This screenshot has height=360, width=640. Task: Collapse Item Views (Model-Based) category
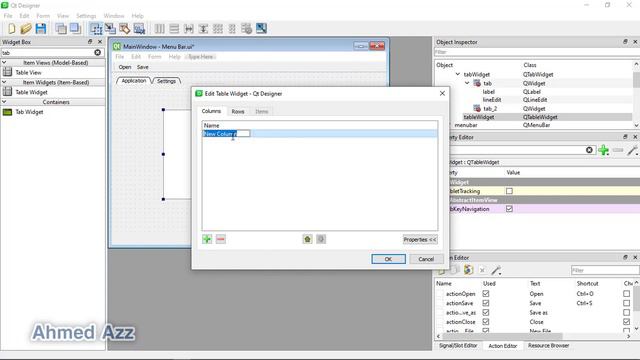point(4,62)
